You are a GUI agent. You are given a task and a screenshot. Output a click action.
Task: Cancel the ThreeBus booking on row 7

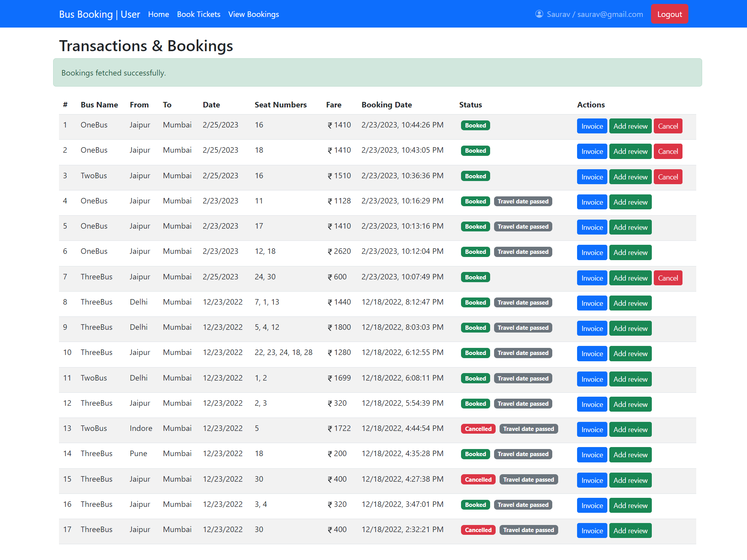pos(668,277)
